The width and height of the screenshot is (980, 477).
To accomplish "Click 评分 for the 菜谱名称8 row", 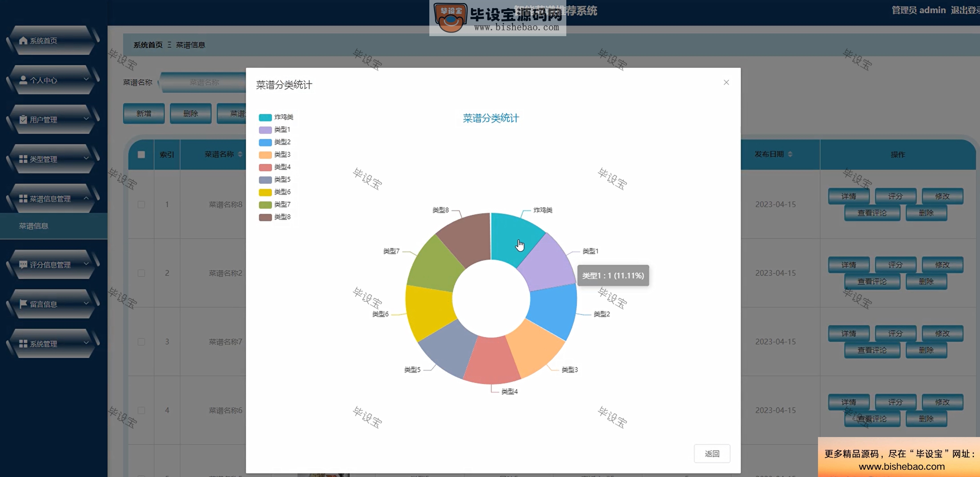I will click(896, 196).
